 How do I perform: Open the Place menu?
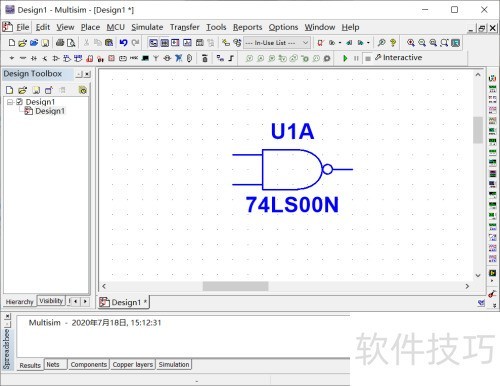90,27
